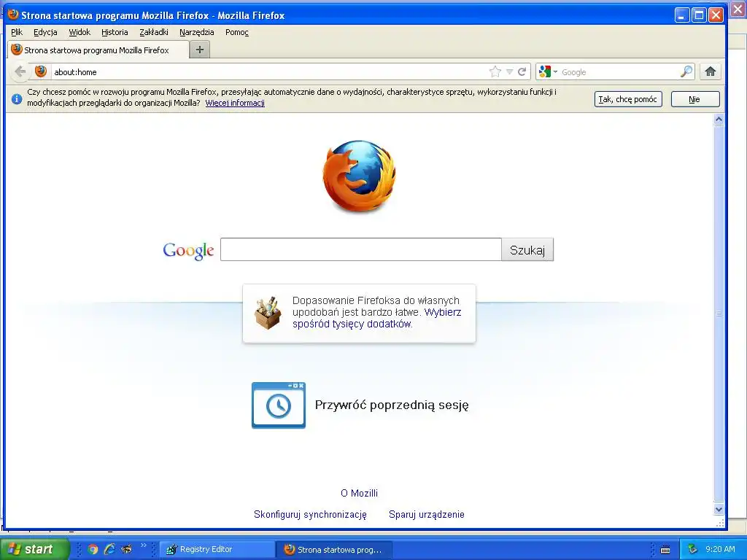Open a new tab with plus button
Screen dimensions: 747x560
[x=200, y=50]
